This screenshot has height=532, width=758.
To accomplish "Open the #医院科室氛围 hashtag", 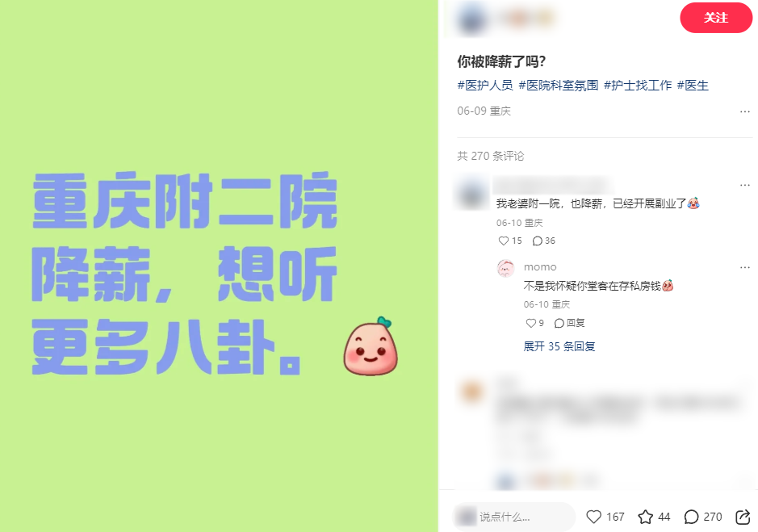I will [559, 86].
